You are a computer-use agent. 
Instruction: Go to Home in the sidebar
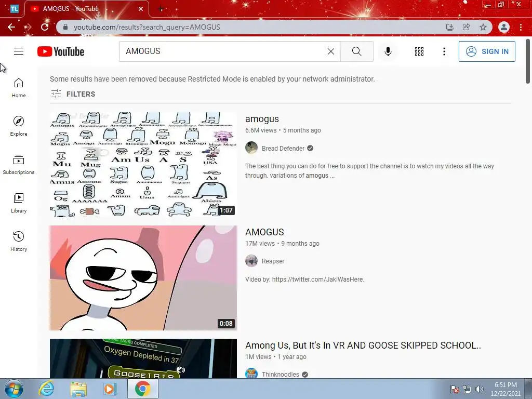click(19, 88)
